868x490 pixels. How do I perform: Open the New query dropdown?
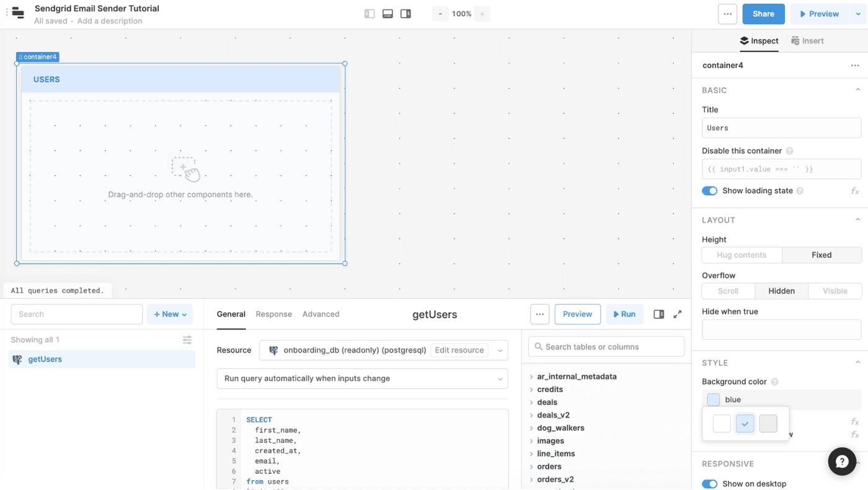169,314
